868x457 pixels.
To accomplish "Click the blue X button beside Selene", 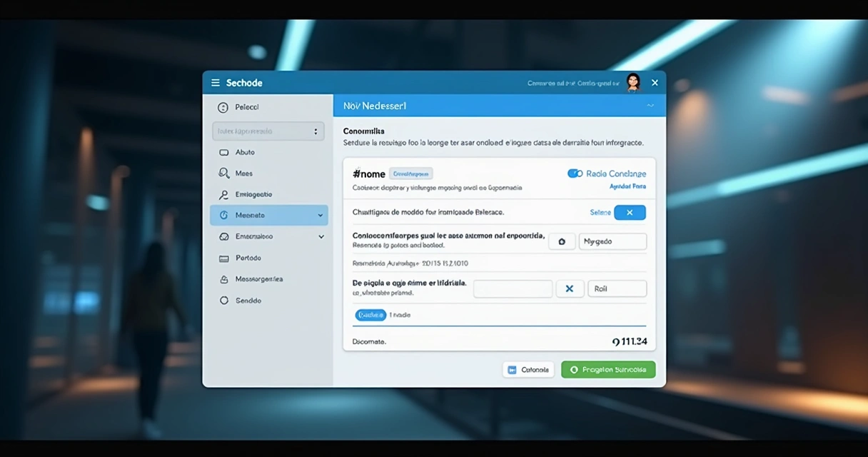I will coord(630,213).
